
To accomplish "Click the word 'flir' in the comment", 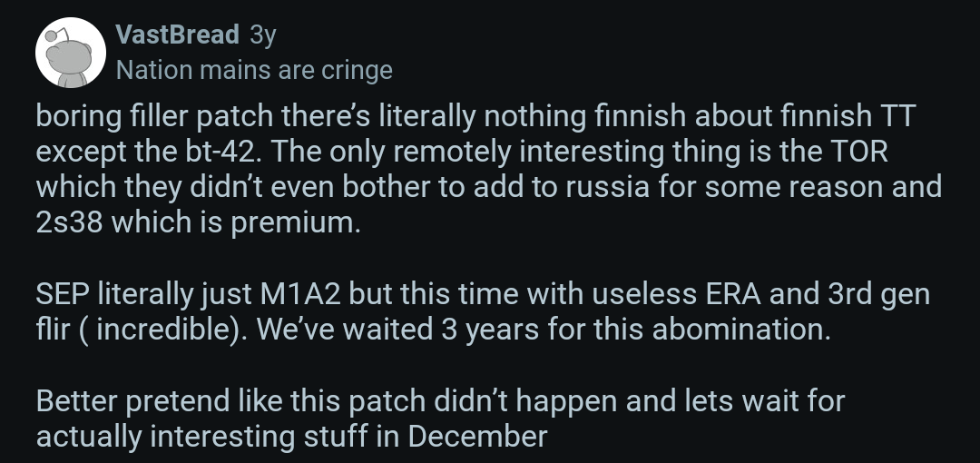I will pyautogui.click(x=53, y=329).
